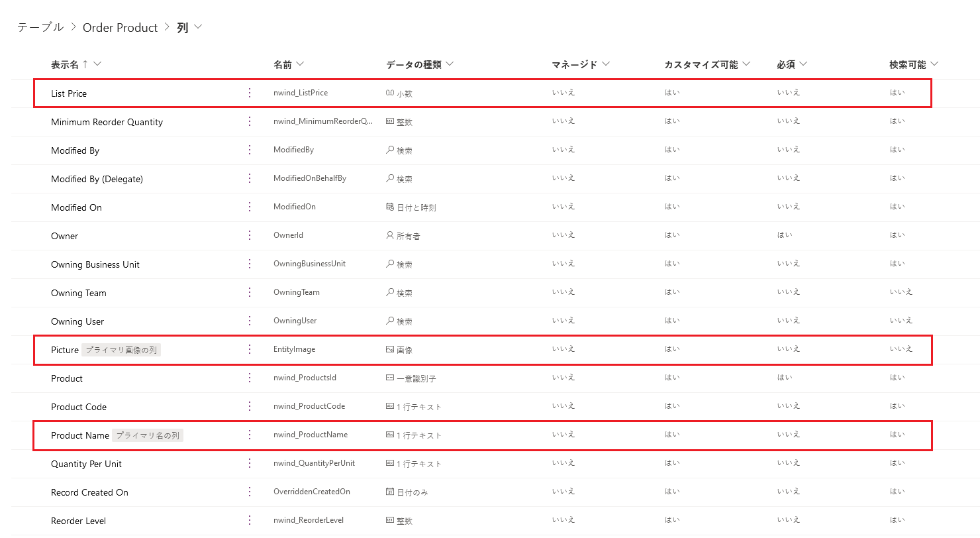Open more options for Reorder Level row
Image resolution: width=980 pixels, height=538 pixels.
click(250, 520)
